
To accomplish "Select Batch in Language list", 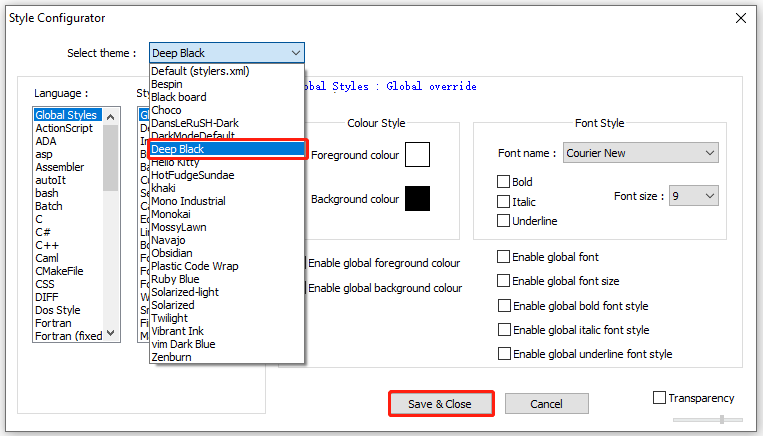I will pos(68,206).
